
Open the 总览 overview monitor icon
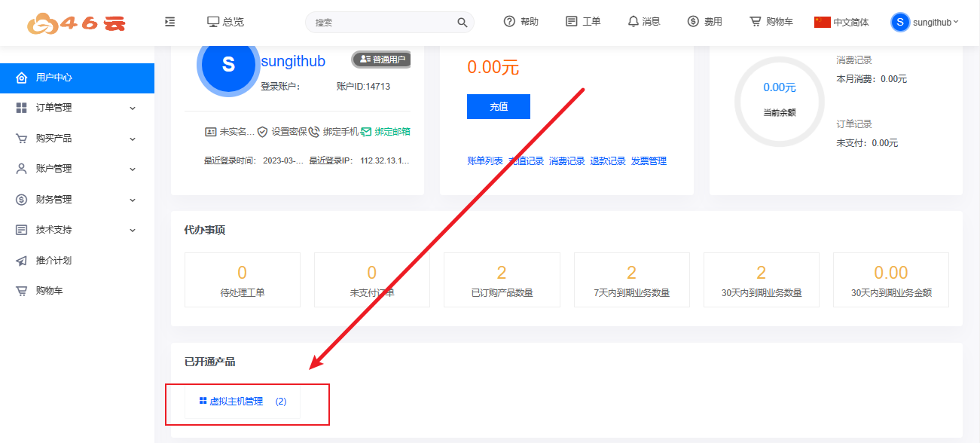click(213, 22)
